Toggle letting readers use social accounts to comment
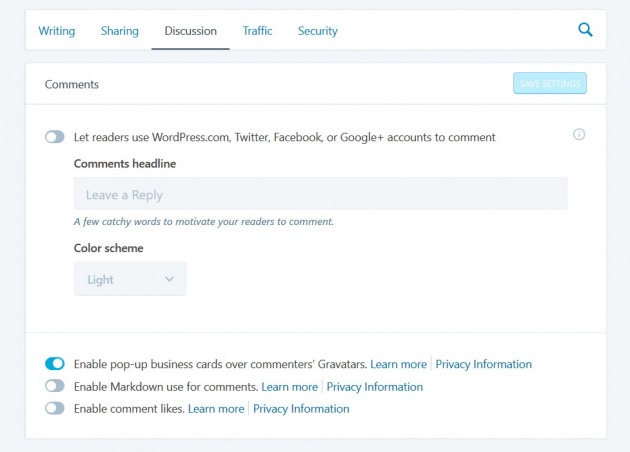Viewport: 630px width, 452px height. [x=55, y=137]
